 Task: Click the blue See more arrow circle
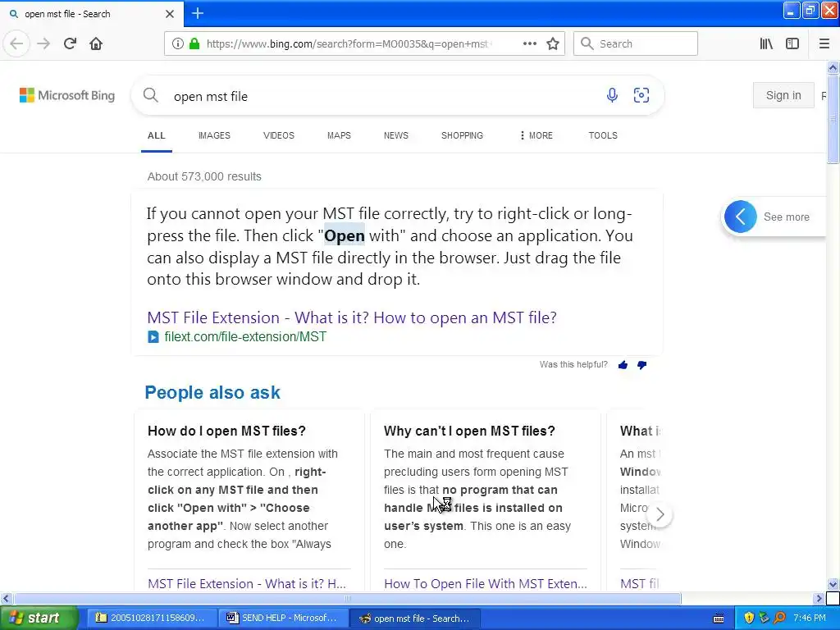pyautogui.click(x=741, y=217)
